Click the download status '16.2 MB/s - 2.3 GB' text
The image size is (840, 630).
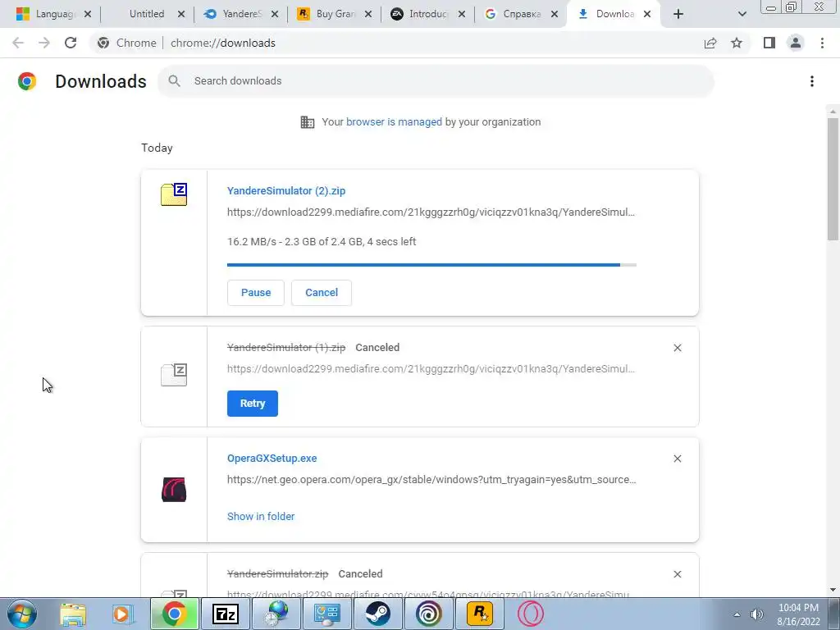322,242
